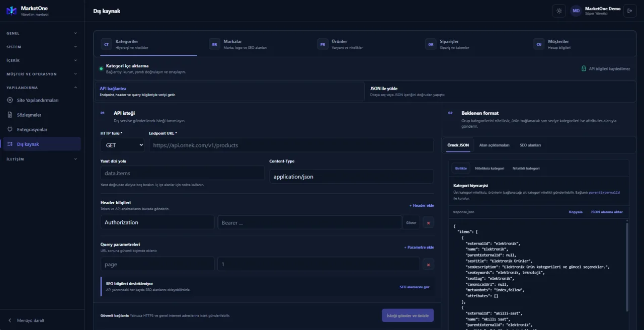This screenshot has width=644, height=330.
Task: Click İsteği gönder ve önizle button
Action: (x=408, y=315)
